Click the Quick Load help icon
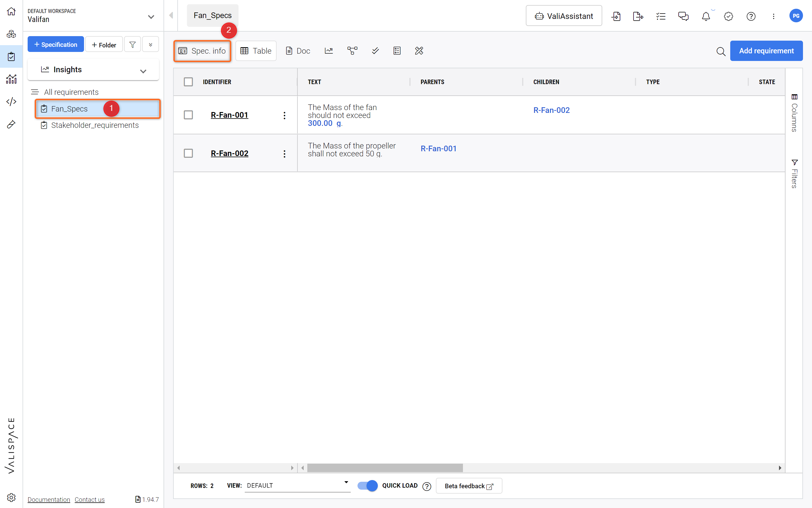Image resolution: width=812 pixels, height=508 pixels. coord(427,486)
